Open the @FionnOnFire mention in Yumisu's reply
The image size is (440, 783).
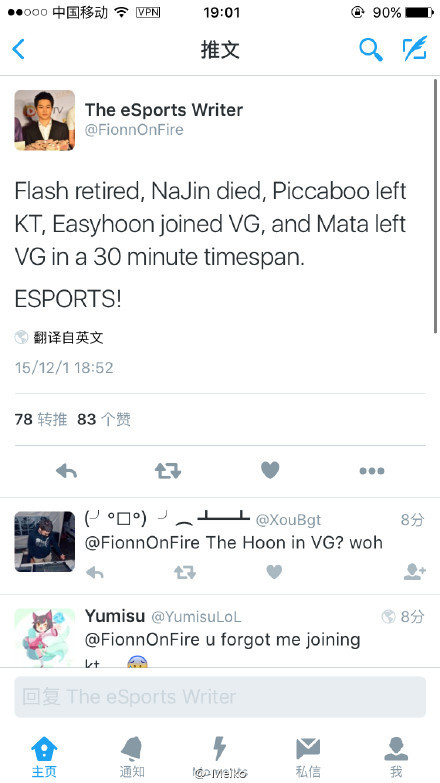142,639
